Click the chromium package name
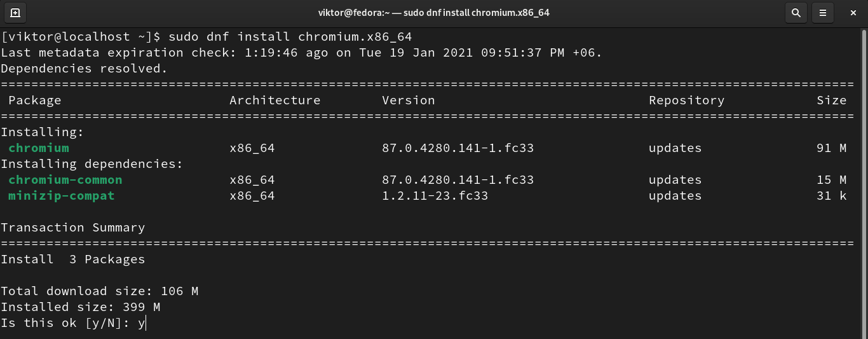Viewport: 868px width, 339px height. tap(38, 148)
